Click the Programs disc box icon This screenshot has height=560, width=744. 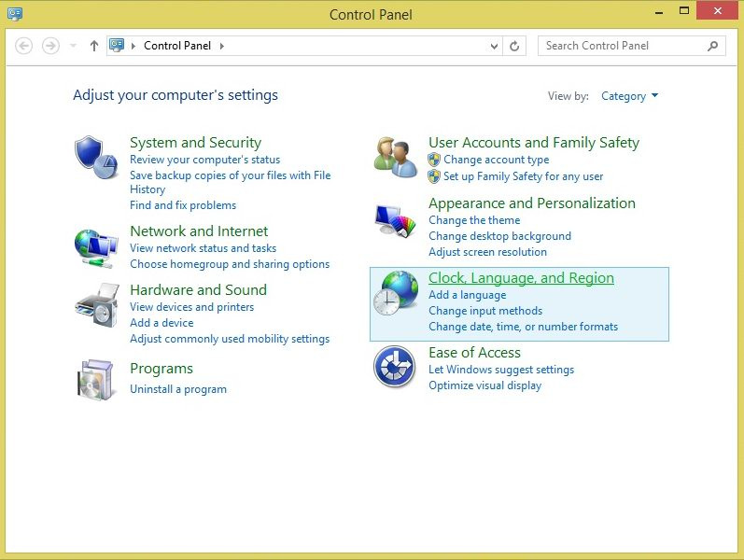(96, 378)
